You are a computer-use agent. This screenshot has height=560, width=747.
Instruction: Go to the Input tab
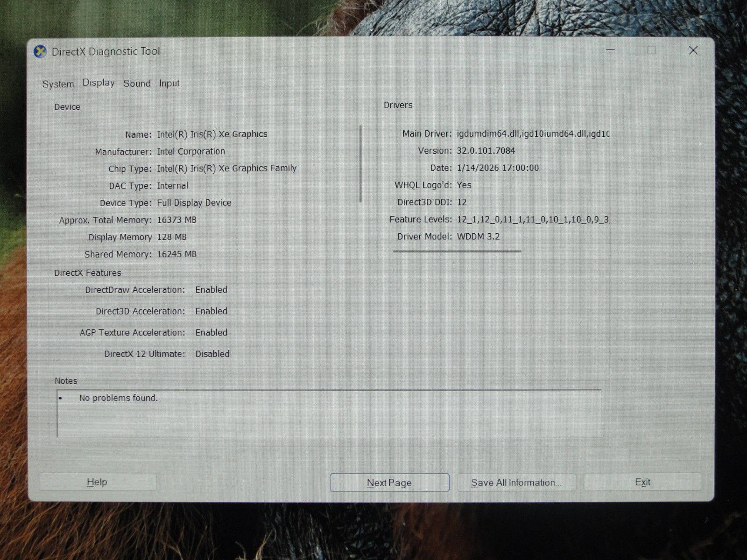[169, 83]
